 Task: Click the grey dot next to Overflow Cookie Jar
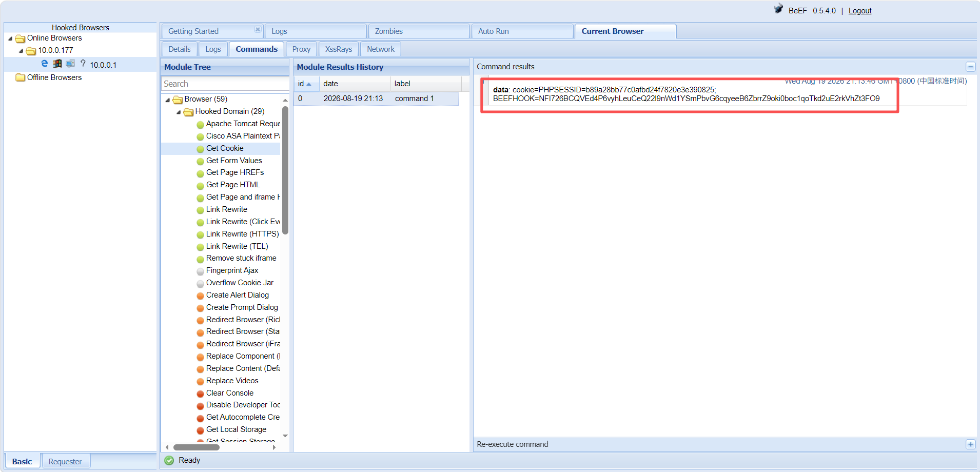pos(200,283)
